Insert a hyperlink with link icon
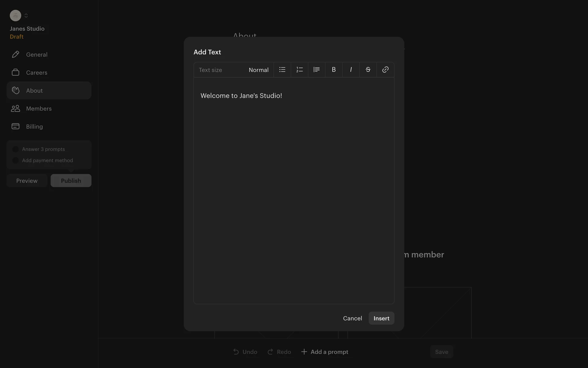Image resolution: width=588 pixels, height=368 pixels. tap(385, 70)
